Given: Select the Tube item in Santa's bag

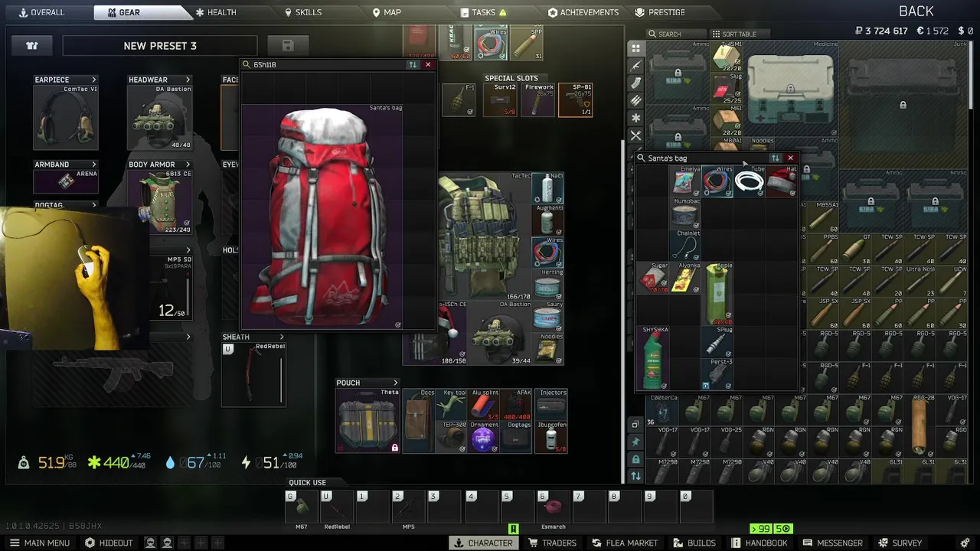Looking at the screenshot, I should coord(750,181).
